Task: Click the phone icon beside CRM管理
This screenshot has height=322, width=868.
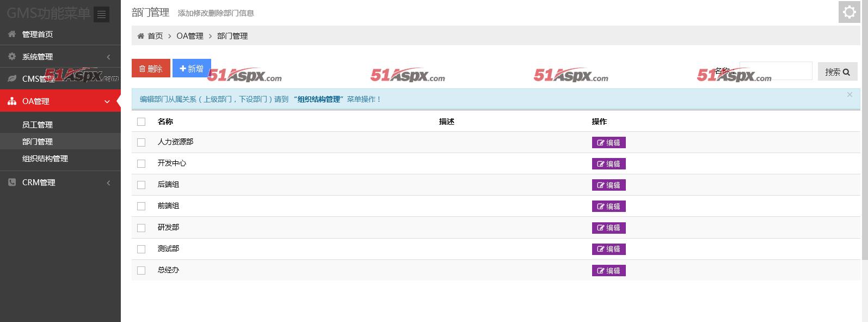Action: tap(12, 183)
